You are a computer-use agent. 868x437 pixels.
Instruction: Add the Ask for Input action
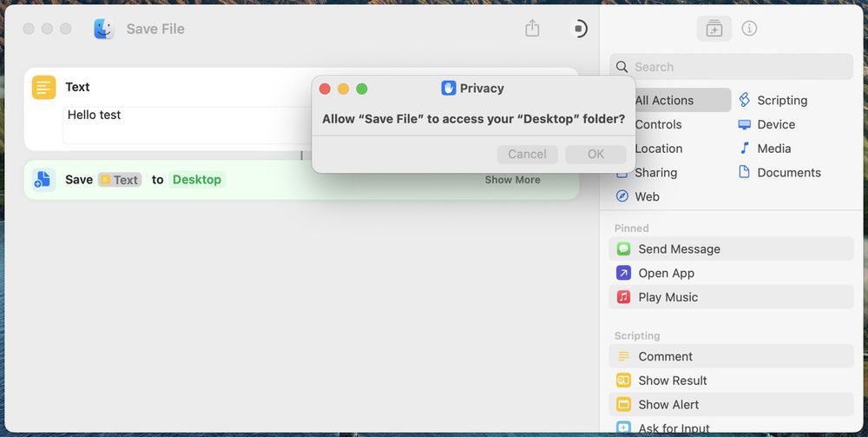(x=731, y=427)
